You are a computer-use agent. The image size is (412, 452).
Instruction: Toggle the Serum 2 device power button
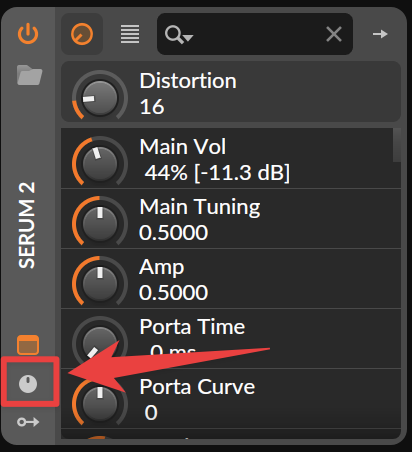coord(28,34)
